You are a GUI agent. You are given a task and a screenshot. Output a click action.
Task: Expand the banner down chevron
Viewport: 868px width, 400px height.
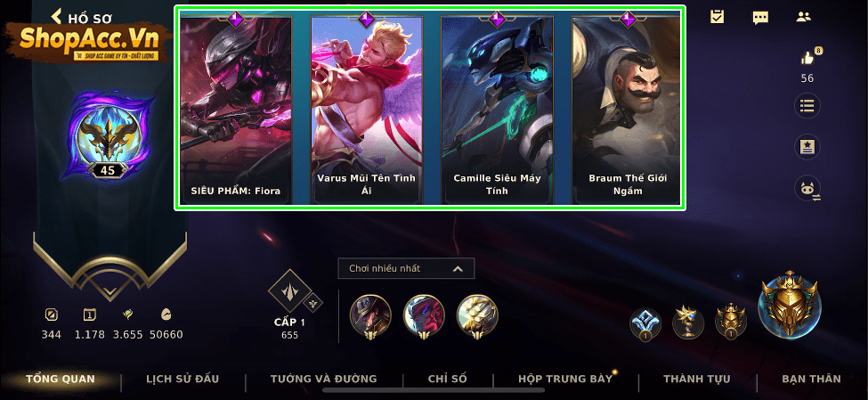110,290
